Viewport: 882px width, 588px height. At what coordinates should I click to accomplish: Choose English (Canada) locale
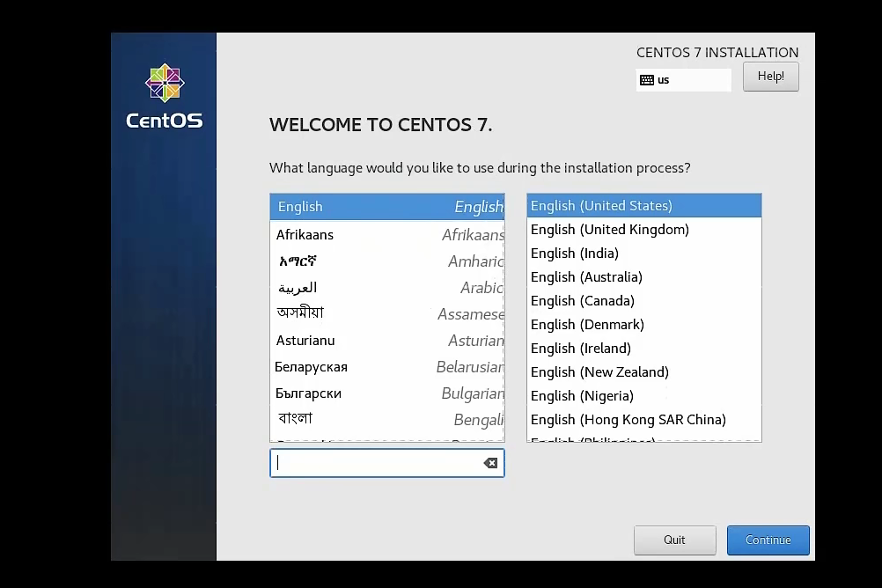[x=644, y=301]
